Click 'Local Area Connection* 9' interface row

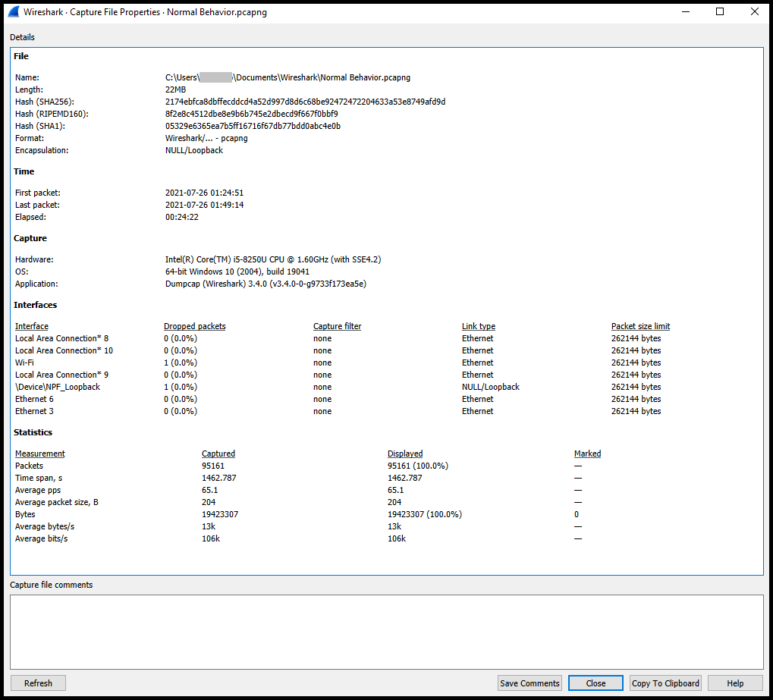61,375
